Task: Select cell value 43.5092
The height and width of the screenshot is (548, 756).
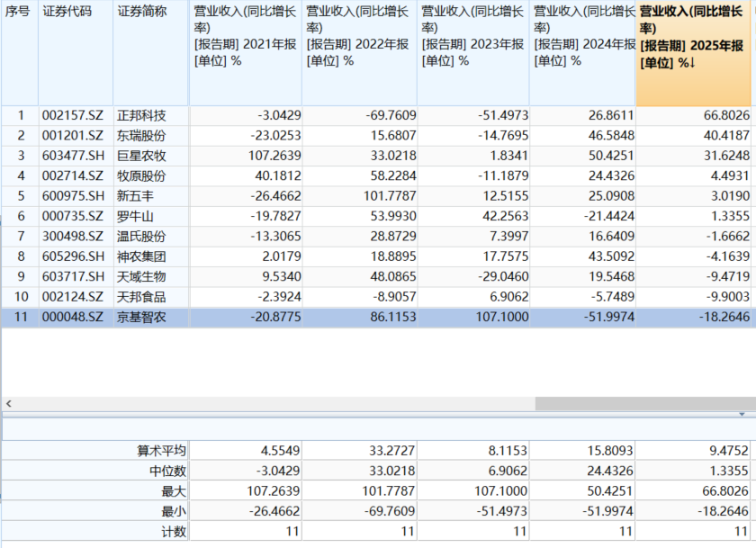Action: click(x=611, y=256)
